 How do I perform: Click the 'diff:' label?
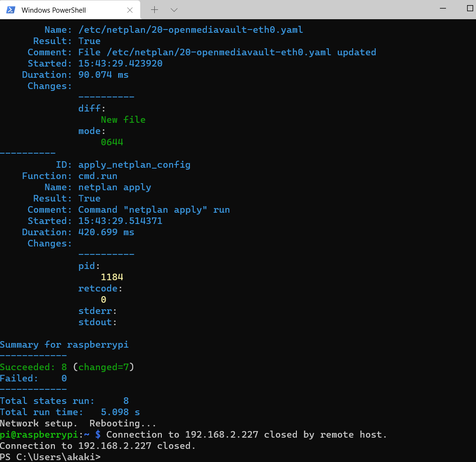pos(91,108)
